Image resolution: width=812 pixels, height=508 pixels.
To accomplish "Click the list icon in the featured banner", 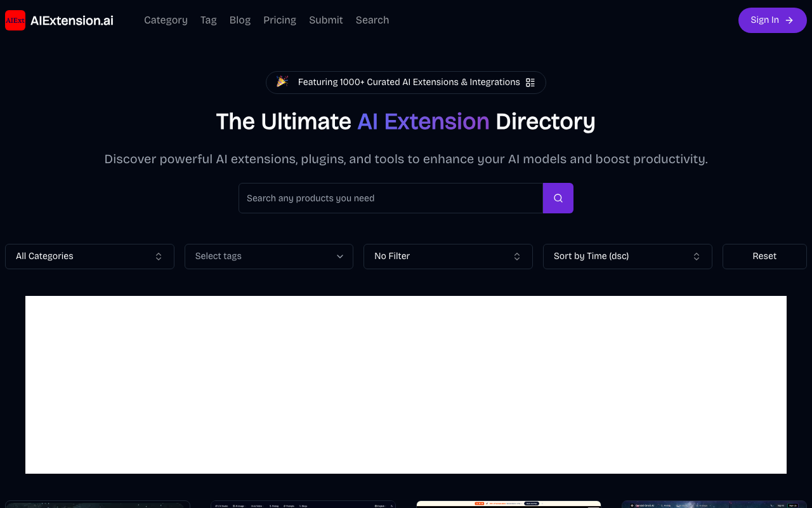I will coord(530,83).
